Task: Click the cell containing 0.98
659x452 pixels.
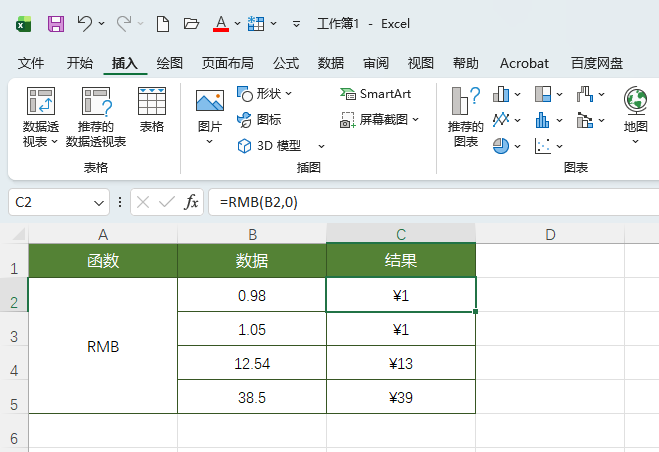Action: click(x=252, y=295)
